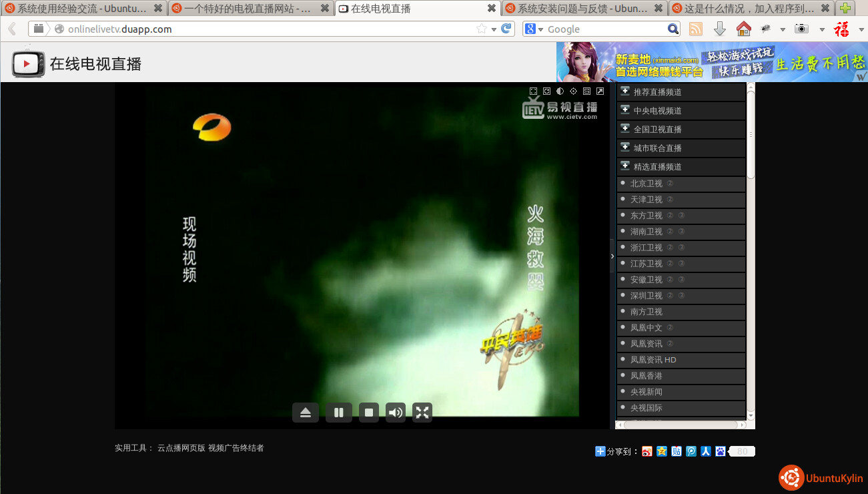Enter fullscreen using bottom control bar icon
The image size is (868, 494).
tap(422, 413)
